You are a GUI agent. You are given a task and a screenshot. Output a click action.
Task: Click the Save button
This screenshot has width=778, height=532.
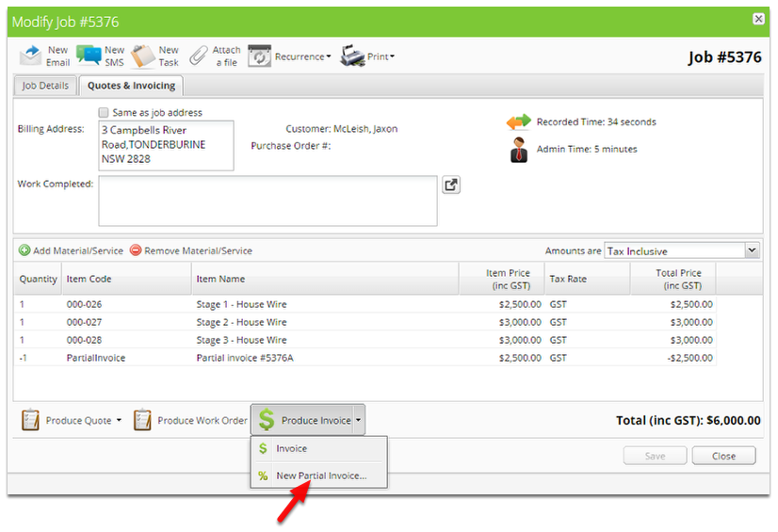click(x=655, y=456)
